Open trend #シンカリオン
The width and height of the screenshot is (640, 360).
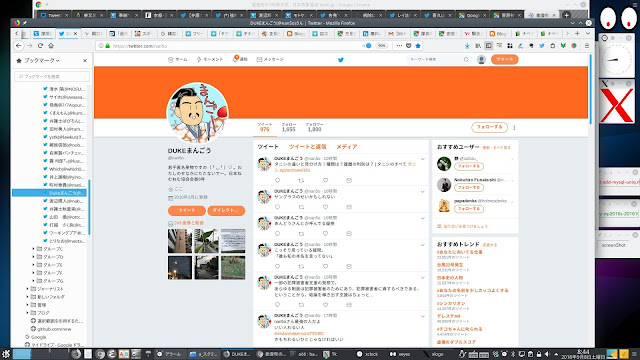[451, 304]
